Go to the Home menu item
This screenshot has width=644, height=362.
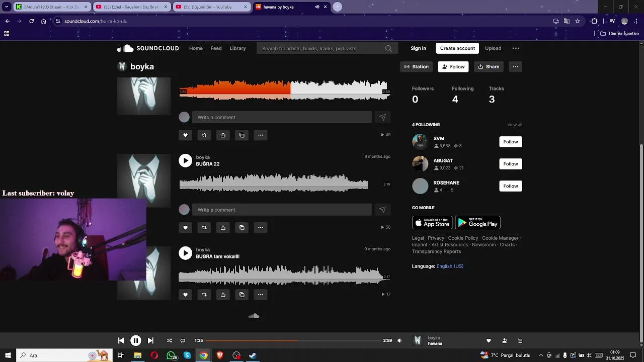(x=196, y=48)
